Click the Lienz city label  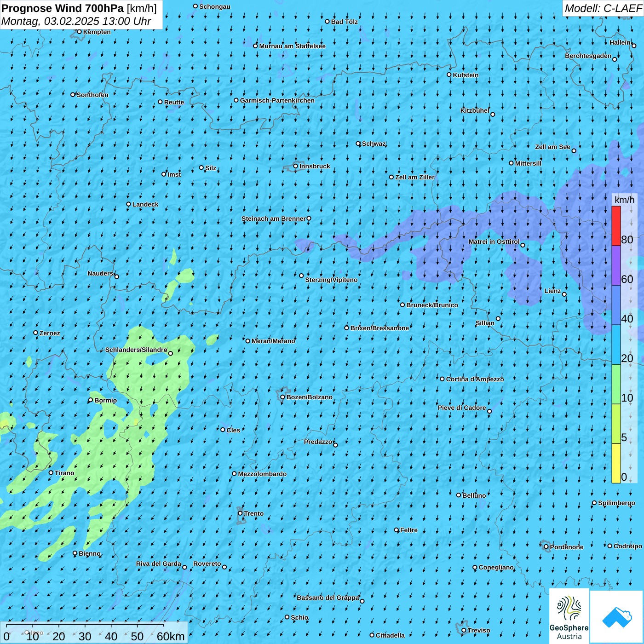(552, 291)
